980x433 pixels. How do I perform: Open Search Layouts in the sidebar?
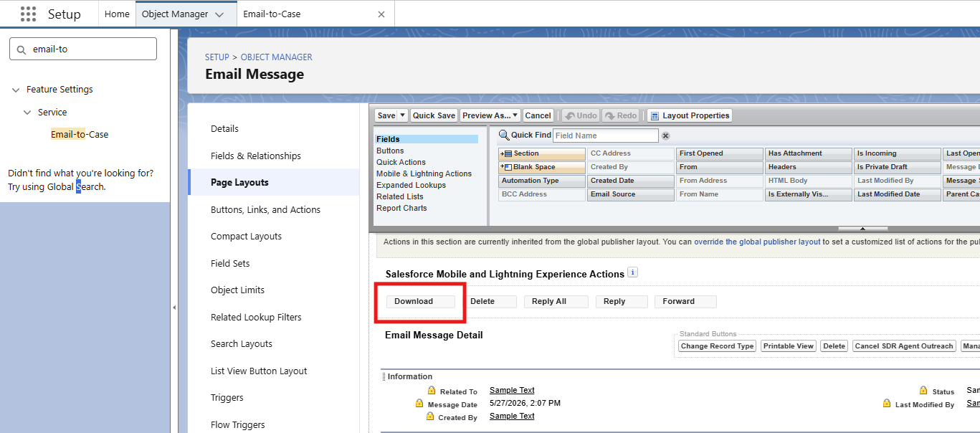coord(242,343)
